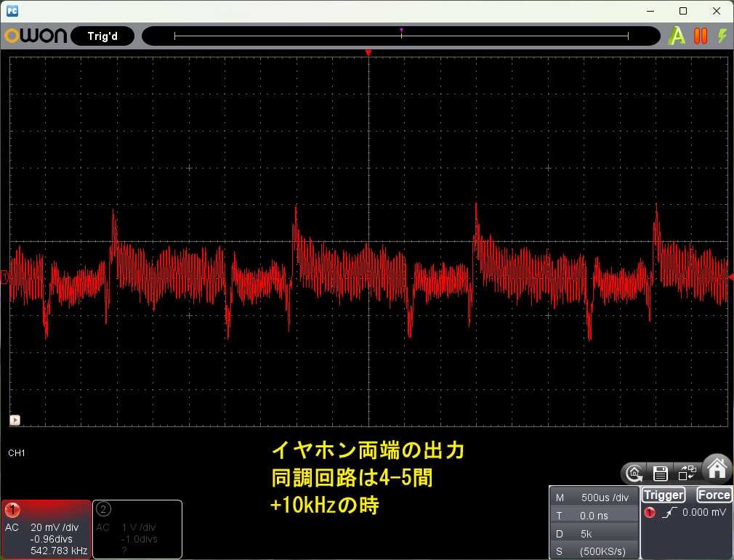
Task: Open the D 5k record length setting
Action: [594, 534]
